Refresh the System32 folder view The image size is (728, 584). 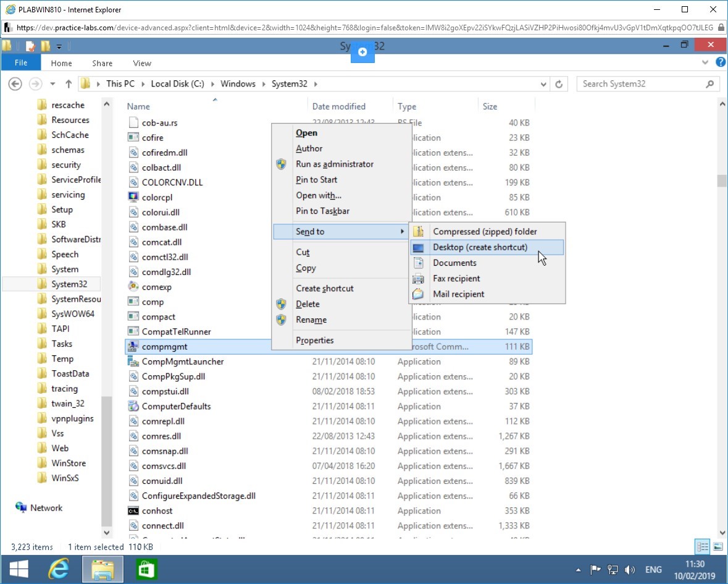tap(559, 84)
